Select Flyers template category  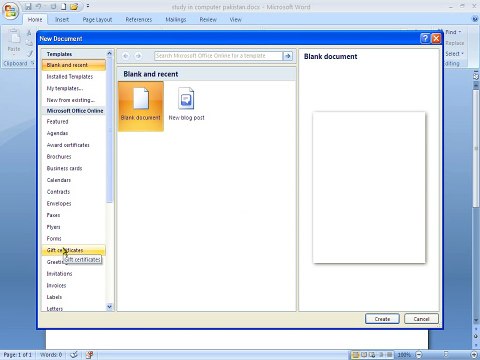[74, 227]
